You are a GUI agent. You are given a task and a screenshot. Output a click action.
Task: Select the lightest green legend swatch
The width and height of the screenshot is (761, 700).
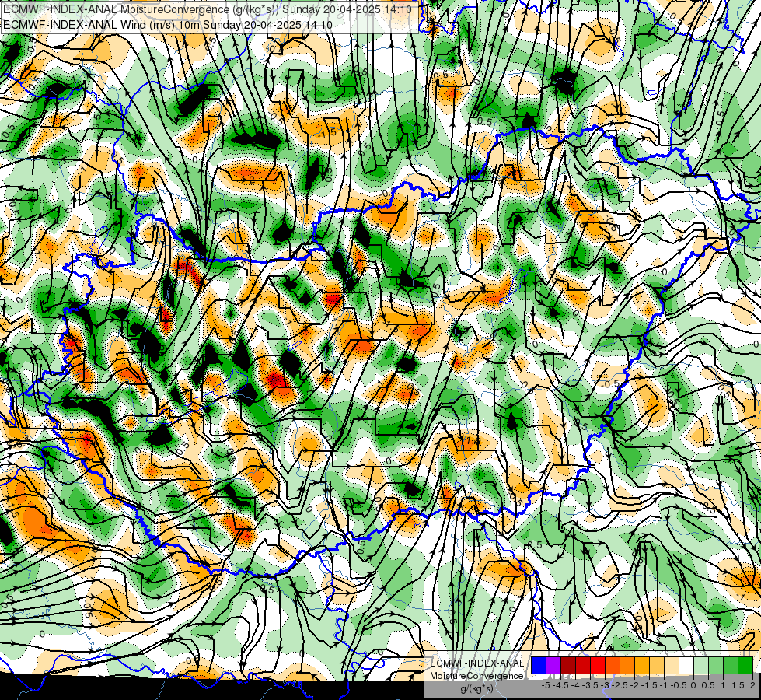coord(701,665)
